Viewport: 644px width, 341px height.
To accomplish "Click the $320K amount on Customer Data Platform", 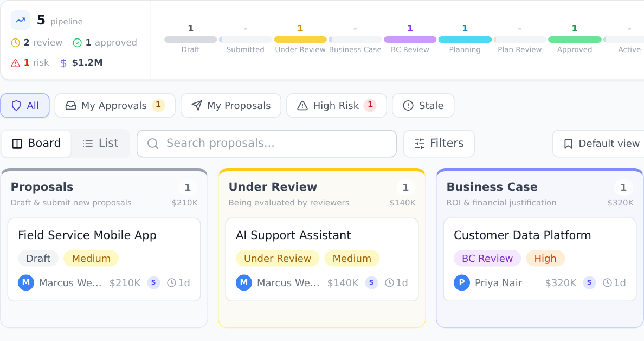I will click(561, 282).
